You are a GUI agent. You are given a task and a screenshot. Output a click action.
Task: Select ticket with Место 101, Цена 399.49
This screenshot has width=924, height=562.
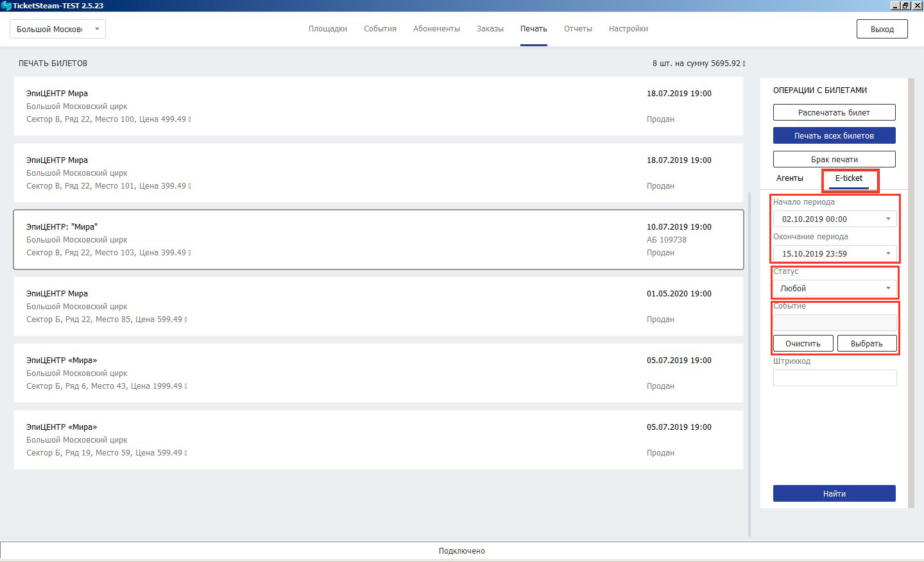pos(379,173)
